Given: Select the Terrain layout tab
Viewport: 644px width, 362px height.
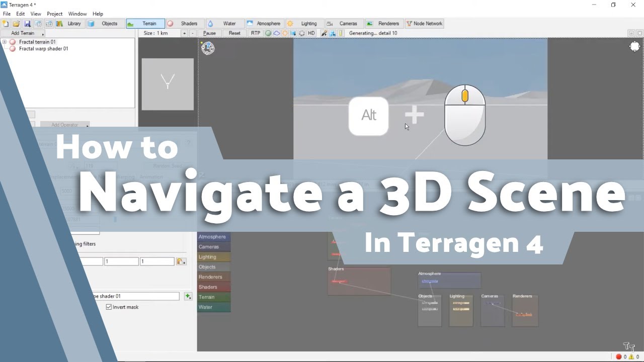Looking at the screenshot, I should tap(145, 24).
